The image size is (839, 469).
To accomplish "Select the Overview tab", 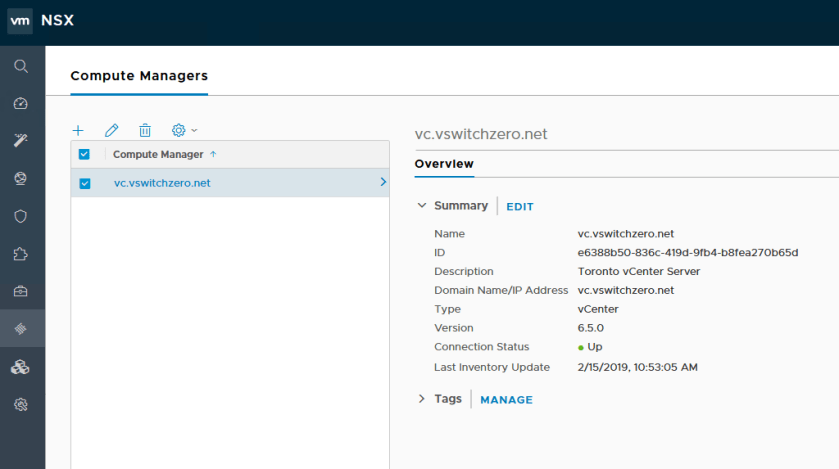I will click(444, 164).
